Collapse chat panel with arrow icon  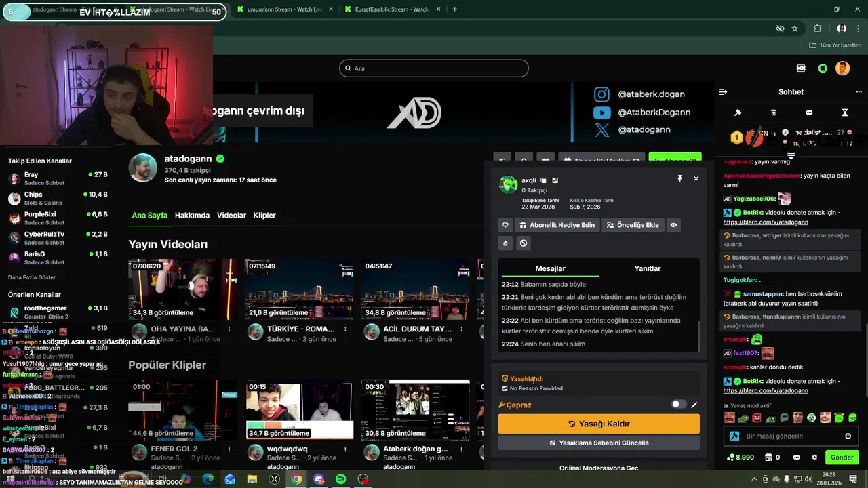point(723,91)
